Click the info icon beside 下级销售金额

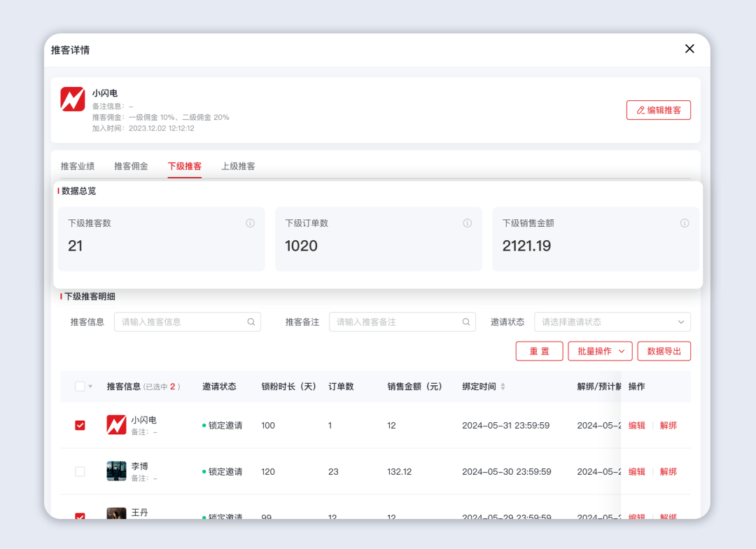(x=685, y=223)
